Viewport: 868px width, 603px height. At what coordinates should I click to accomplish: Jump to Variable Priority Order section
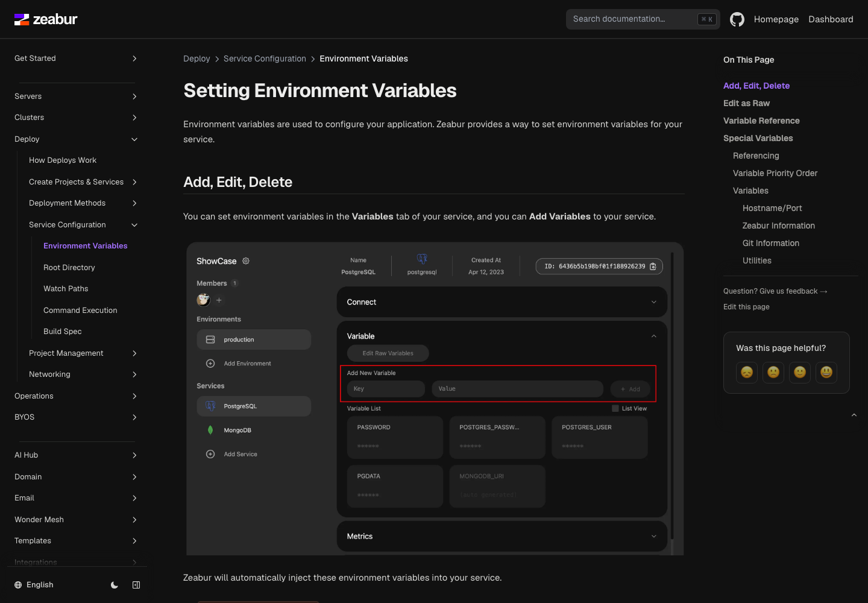(775, 173)
